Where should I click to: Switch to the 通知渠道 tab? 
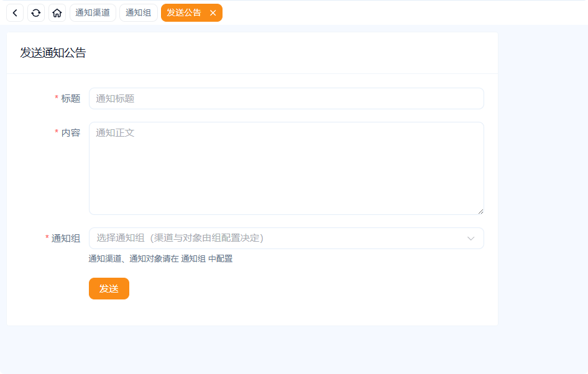point(93,13)
